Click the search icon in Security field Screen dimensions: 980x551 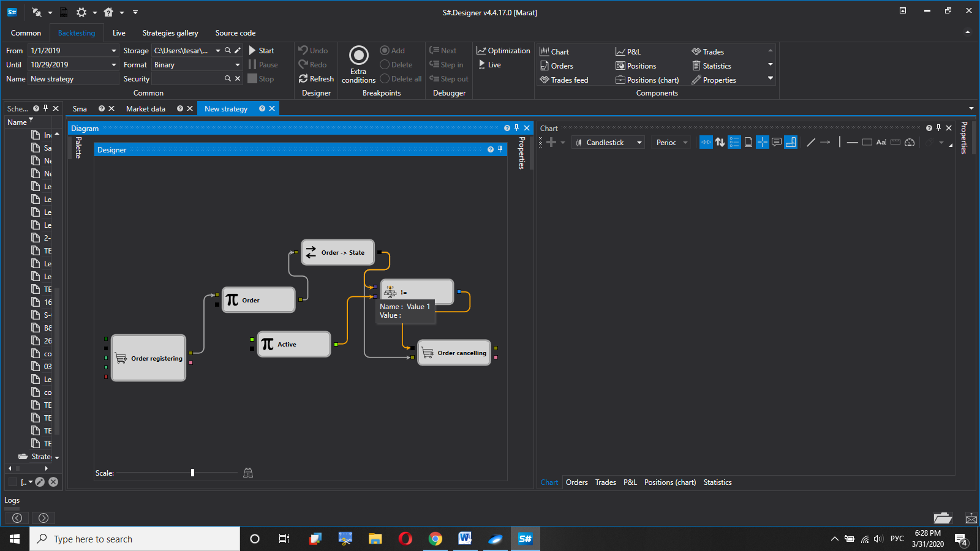[228, 79]
